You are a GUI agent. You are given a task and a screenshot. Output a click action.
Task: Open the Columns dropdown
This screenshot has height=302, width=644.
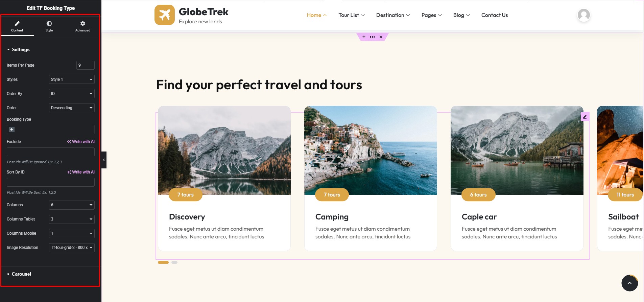(72, 205)
